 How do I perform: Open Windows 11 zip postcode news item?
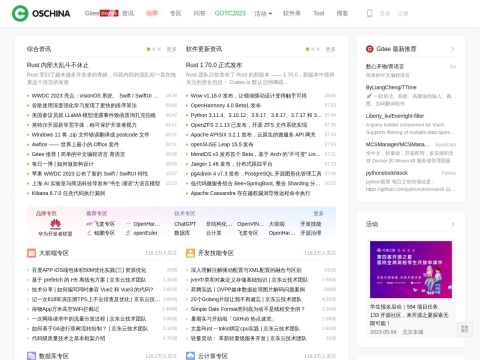tap(90, 135)
